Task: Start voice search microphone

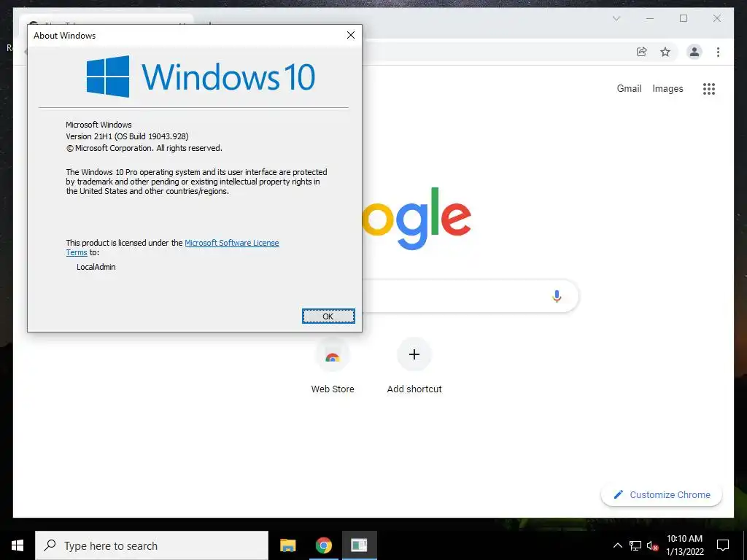Action: point(557,296)
